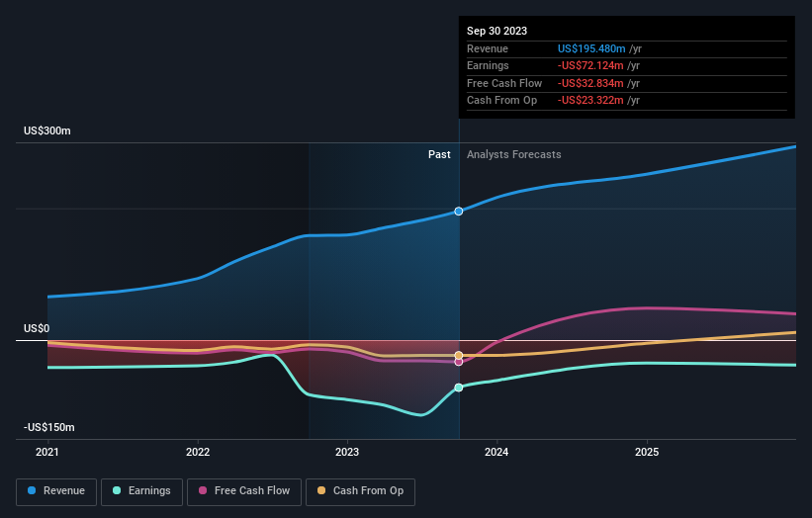Screen dimensions: 812x518
Task: Select the Cash From Op orange data marker
Action: click(x=459, y=356)
